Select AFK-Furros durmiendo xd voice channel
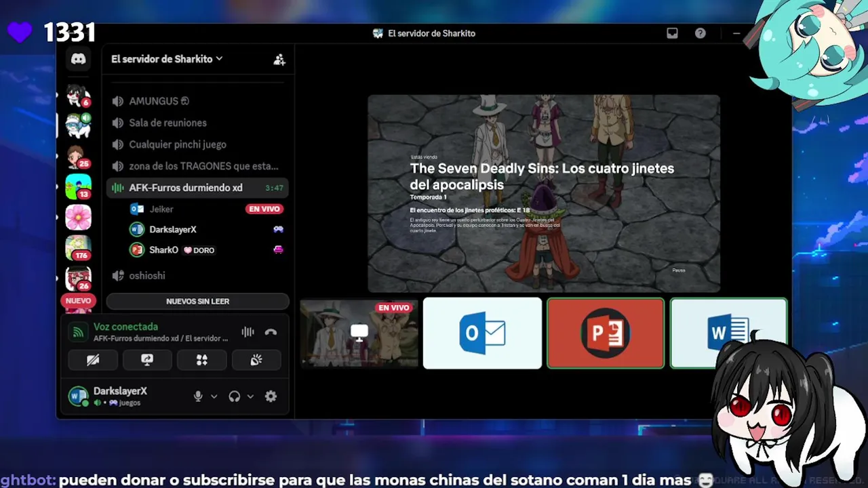 [x=198, y=188]
